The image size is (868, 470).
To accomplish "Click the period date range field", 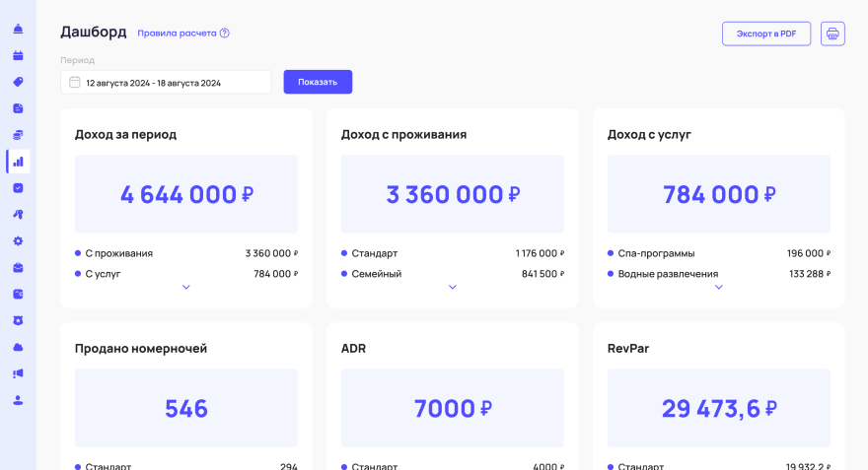I will pos(166,83).
